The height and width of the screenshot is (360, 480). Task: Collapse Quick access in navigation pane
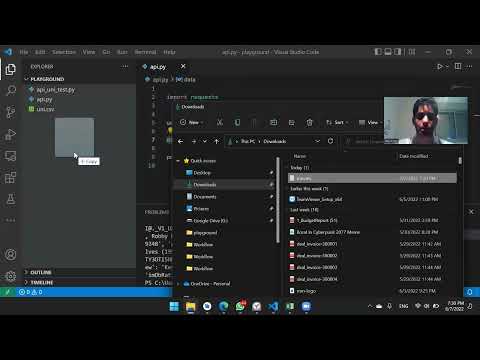tap(178, 161)
